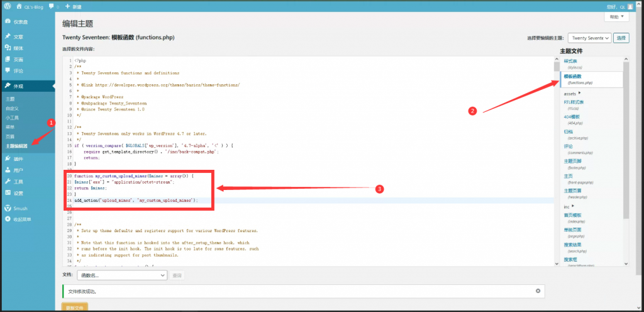
Task: Open the 评论 comments.php file
Action: (x=579, y=149)
